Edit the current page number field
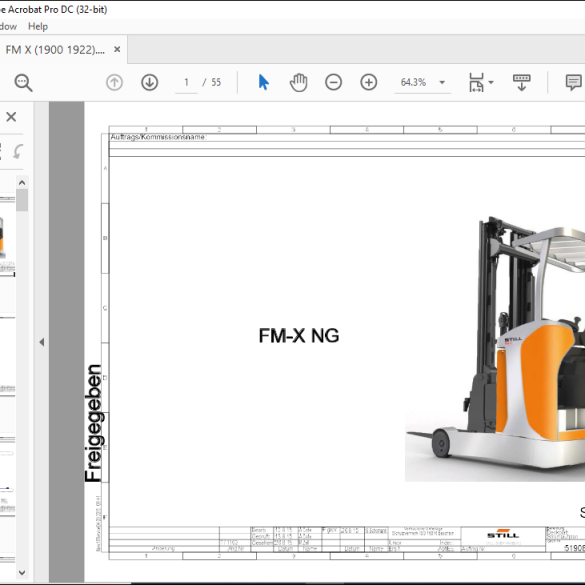585x585 pixels. point(187,82)
